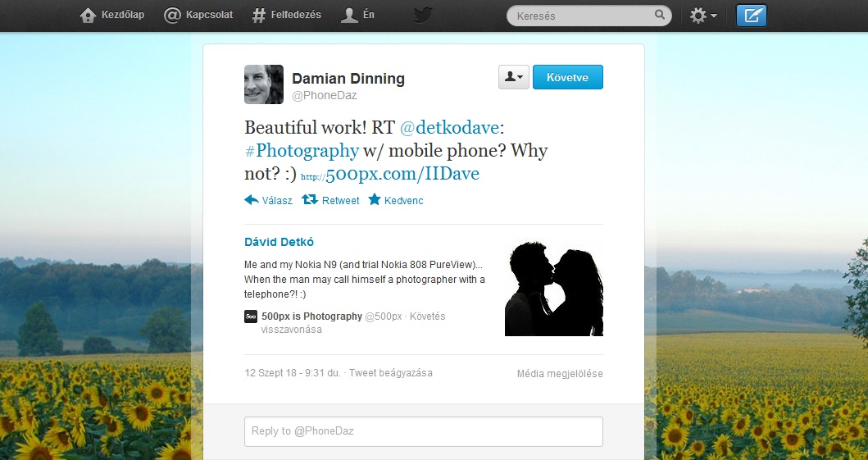The image size is (868, 460).
Task: Open the Felfedezés discover tab
Action: click(286, 16)
